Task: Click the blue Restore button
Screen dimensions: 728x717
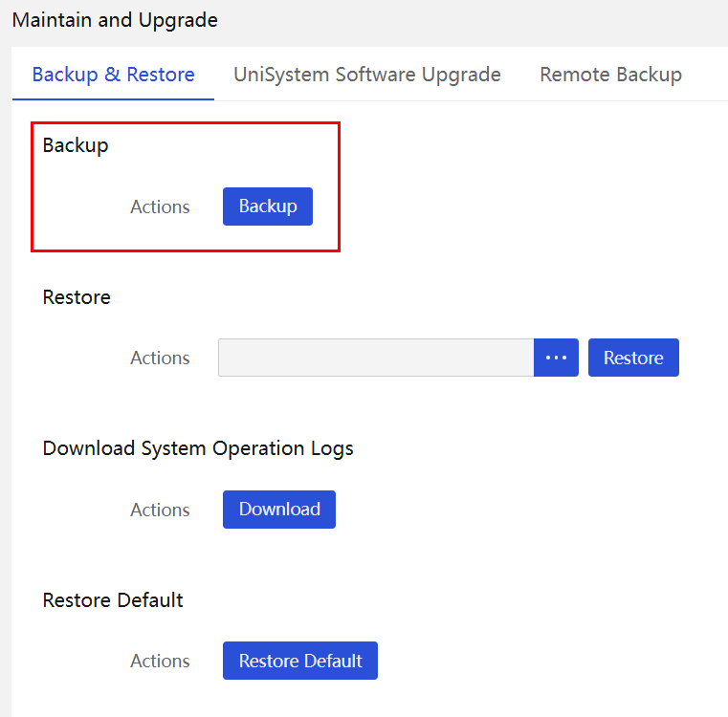Action: pos(633,358)
